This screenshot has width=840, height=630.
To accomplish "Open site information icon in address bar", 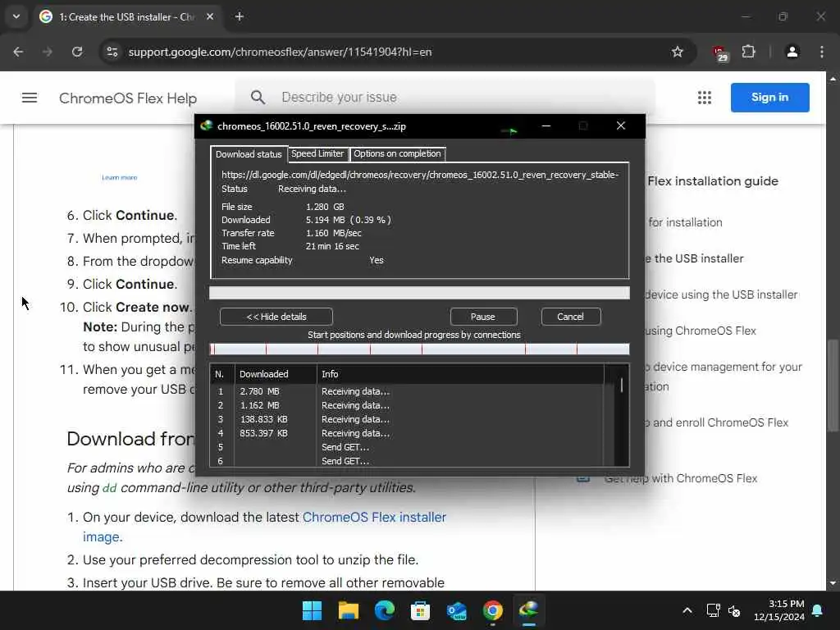I will click(112, 52).
